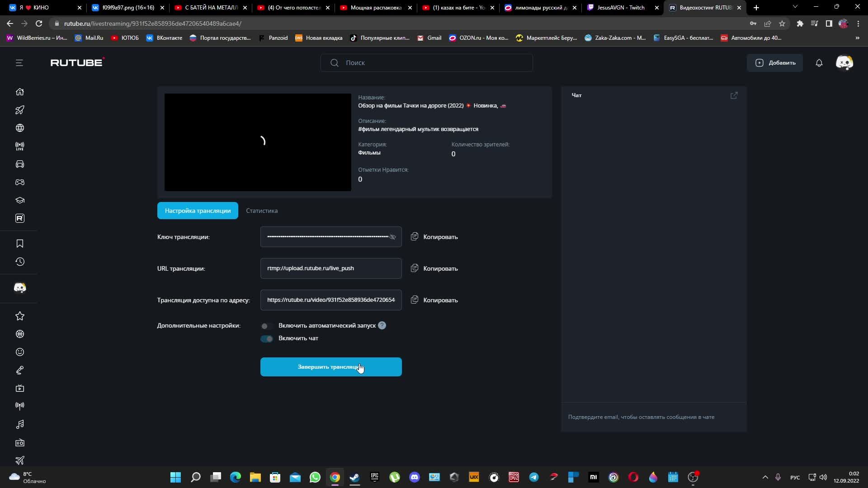Open the LIVE broadcasts sidebar icon
This screenshot has height=488, width=868.
19,146
